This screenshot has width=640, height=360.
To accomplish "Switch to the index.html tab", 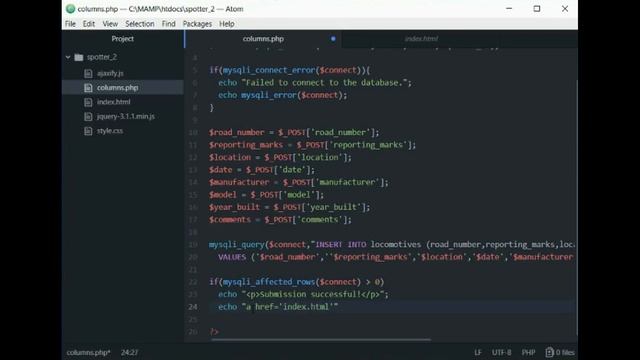I will (x=421, y=39).
